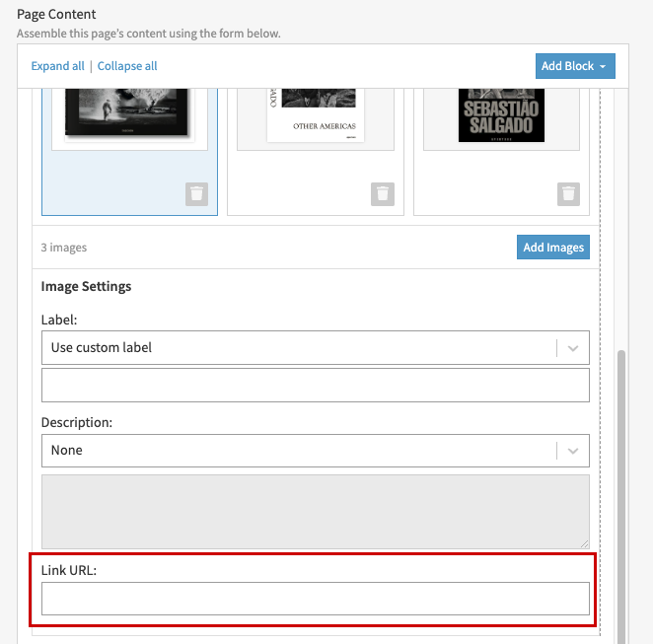This screenshot has width=653, height=644.
Task: Open the Description dropdown set to None
Action: pyautogui.click(x=316, y=451)
